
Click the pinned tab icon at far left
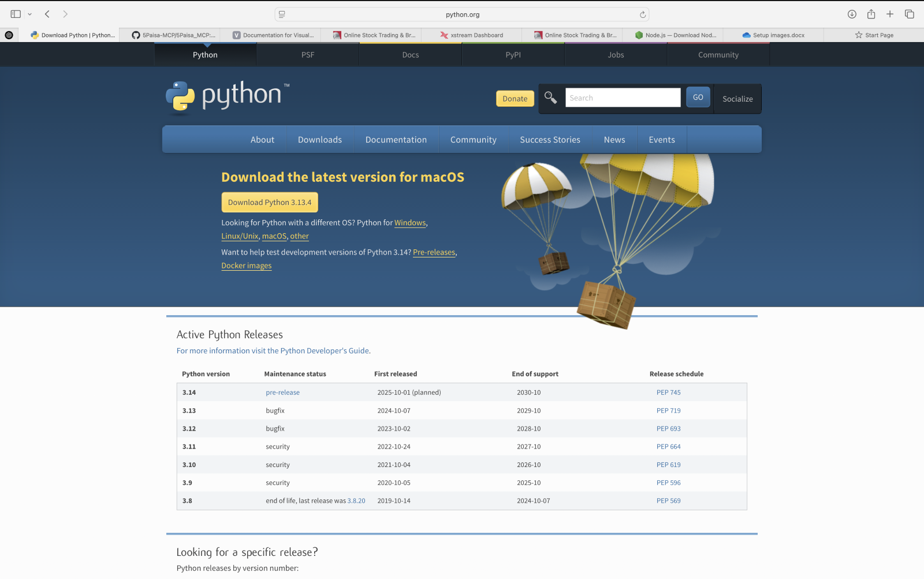[x=9, y=35]
